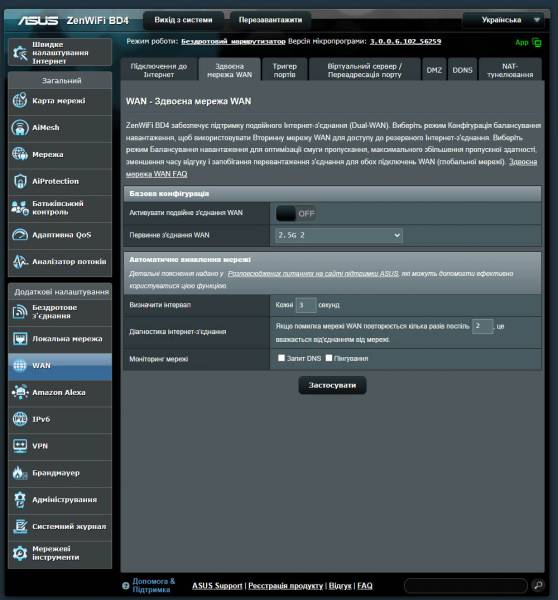
Task: Switch to the DMZ tab
Action: (434, 70)
